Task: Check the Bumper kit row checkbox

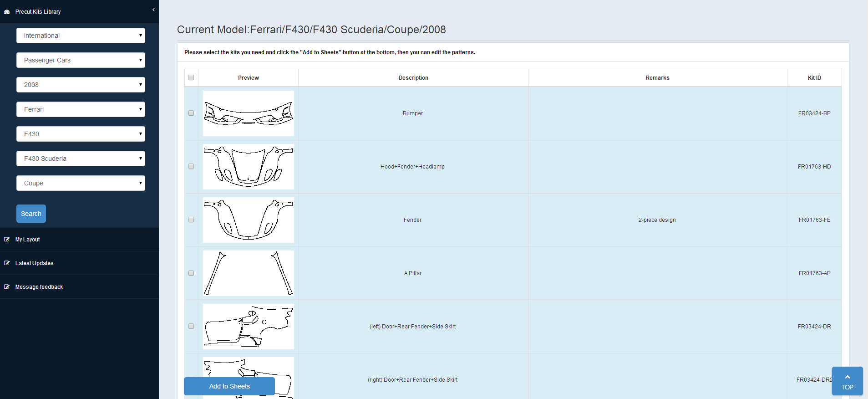Action: (x=191, y=113)
